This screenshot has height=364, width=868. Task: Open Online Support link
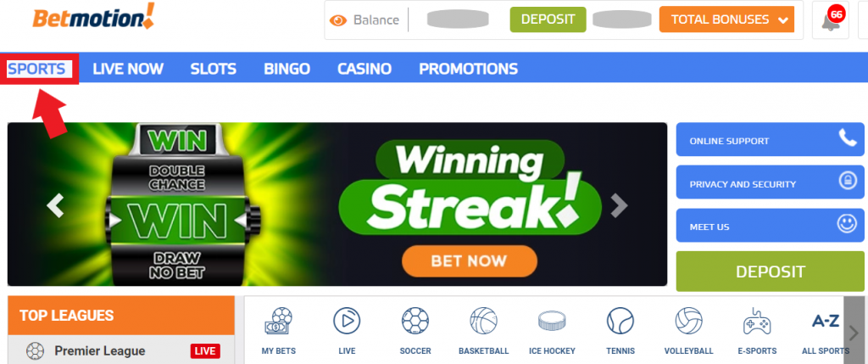tap(770, 140)
